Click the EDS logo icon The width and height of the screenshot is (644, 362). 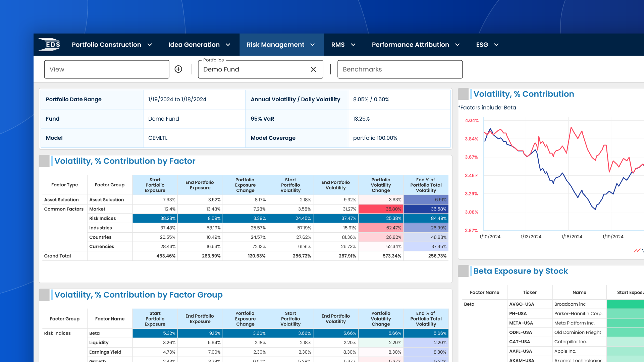(x=49, y=45)
